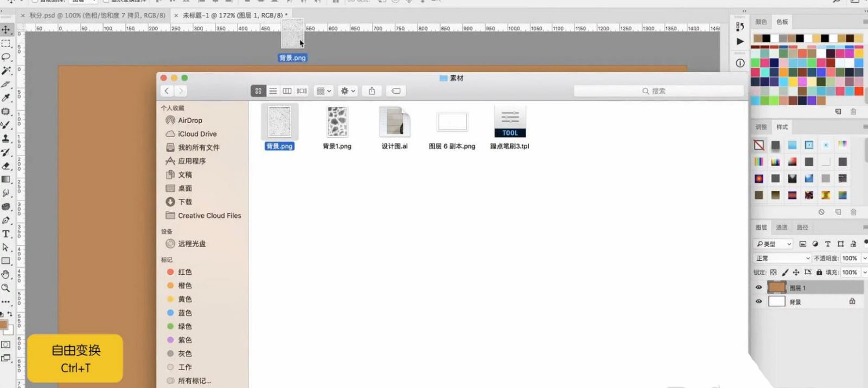Click the Finder share button
Image resolution: width=868 pixels, height=388 pixels.
[x=372, y=91]
